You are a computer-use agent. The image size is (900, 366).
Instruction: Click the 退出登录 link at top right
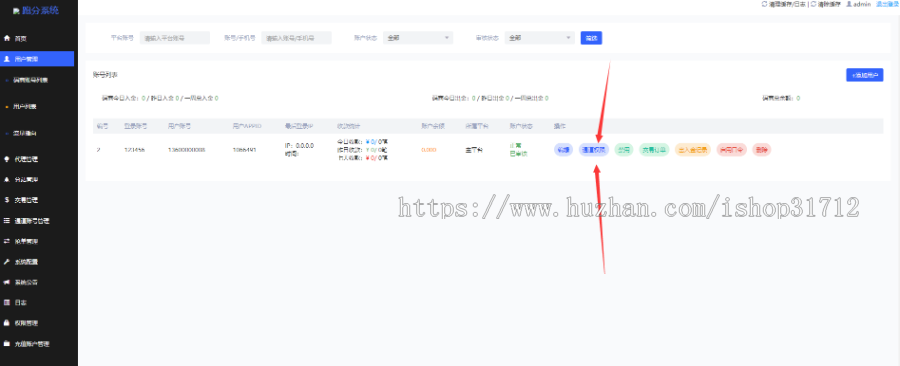pyautogui.click(x=887, y=4)
